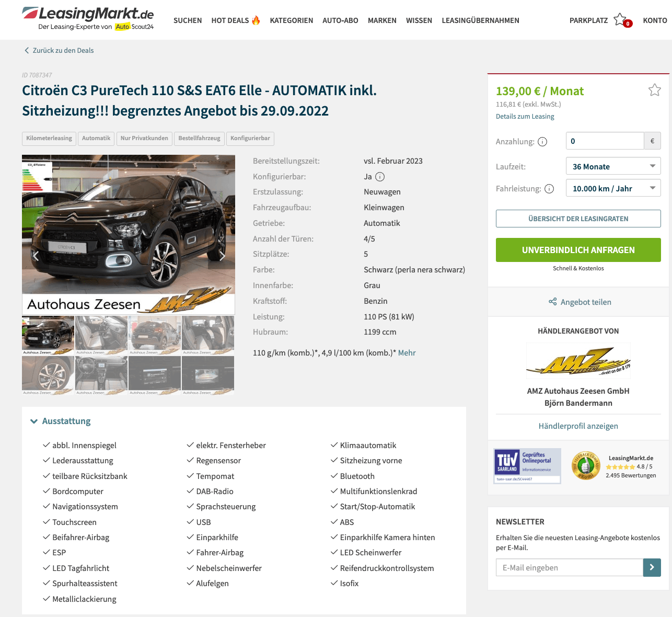Open Details zum Leasing link
This screenshot has height=617, width=672.
coord(525,117)
